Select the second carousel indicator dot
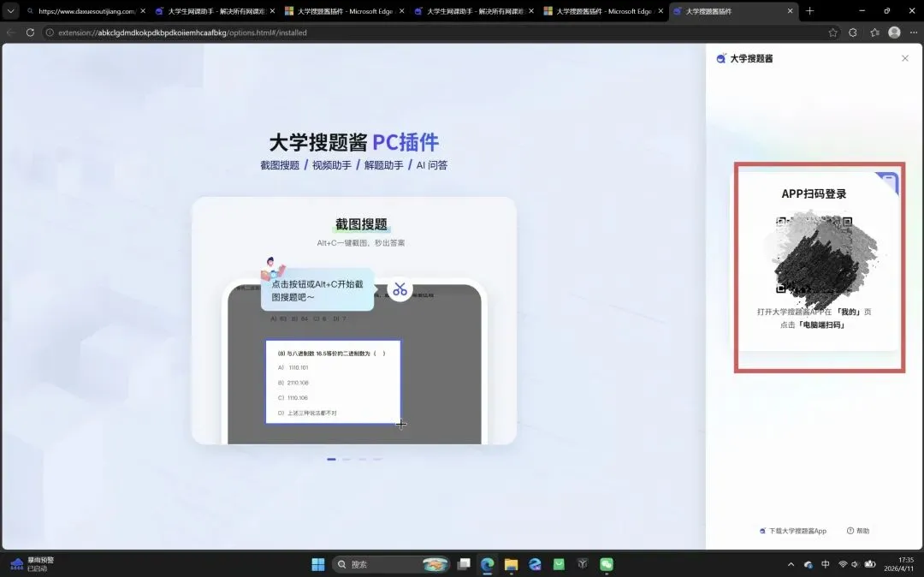The height and width of the screenshot is (577, 924). point(346,459)
